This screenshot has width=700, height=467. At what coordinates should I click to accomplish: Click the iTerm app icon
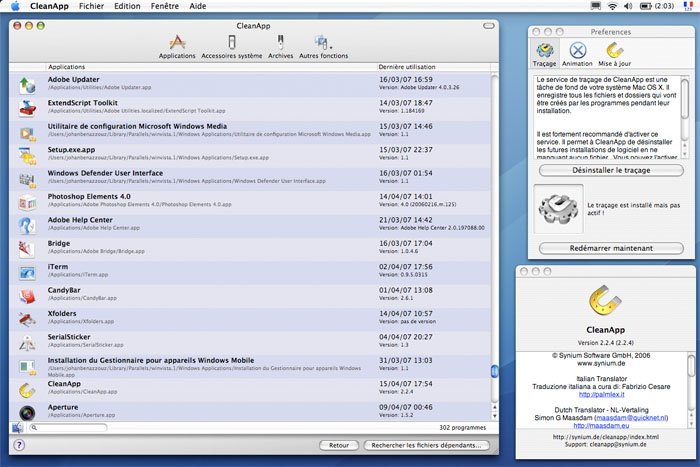tap(27, 273)
